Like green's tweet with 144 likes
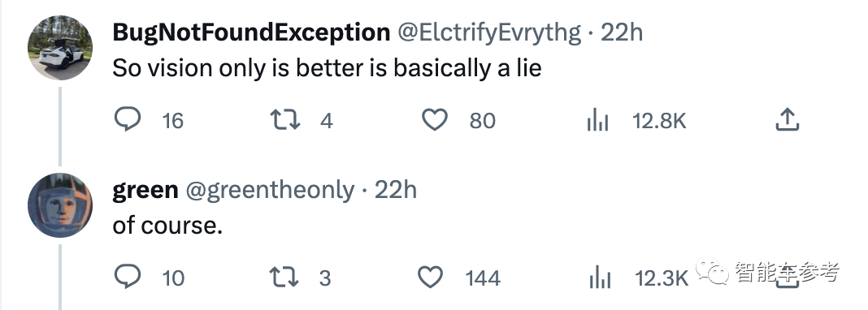The height and width of the screenshot is (310, 868). (x=430, y=277)
